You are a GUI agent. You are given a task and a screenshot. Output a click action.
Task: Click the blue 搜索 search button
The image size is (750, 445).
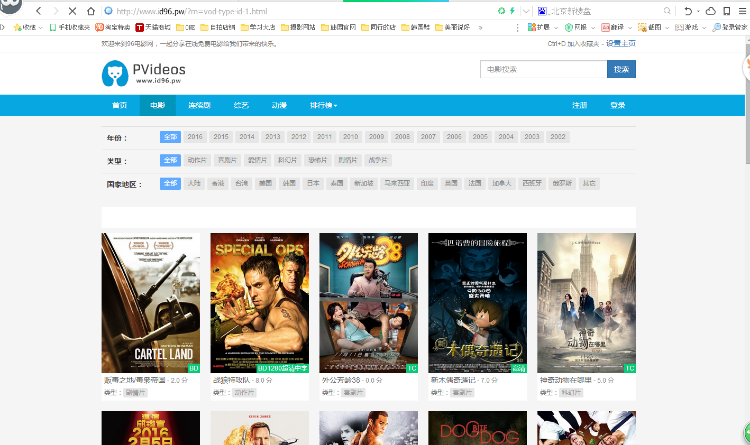(621, 69)
